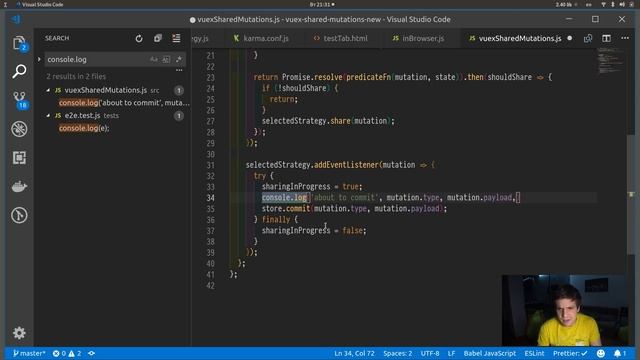
Task: Open Problems via errors and warnings count
Action: click(x=67, y=353)
